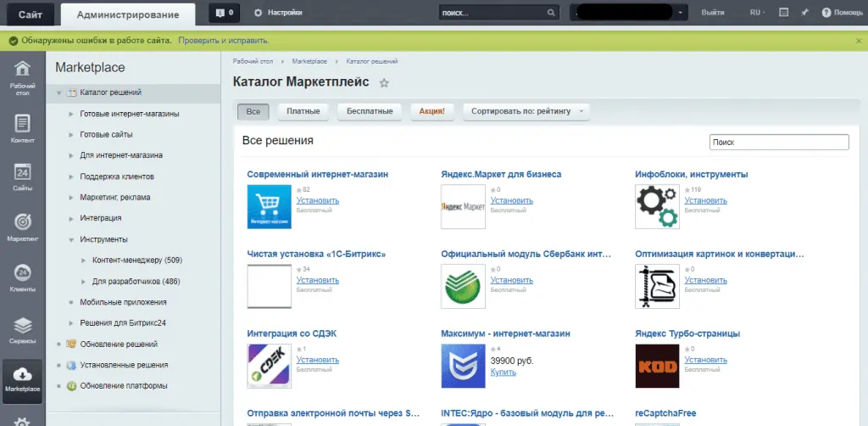Select the Акция! filter tab
The image size is (868, 426).
point(431,111)
